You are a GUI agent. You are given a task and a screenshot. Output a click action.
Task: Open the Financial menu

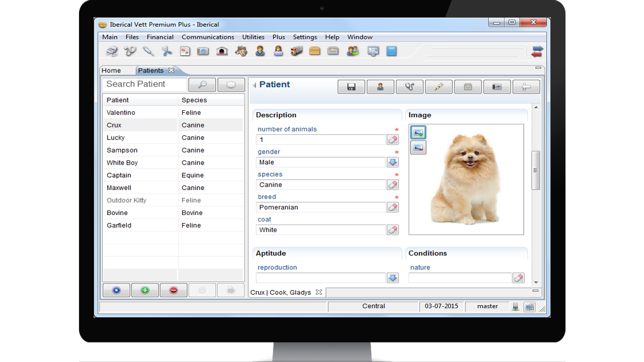(x=160, y=37)
